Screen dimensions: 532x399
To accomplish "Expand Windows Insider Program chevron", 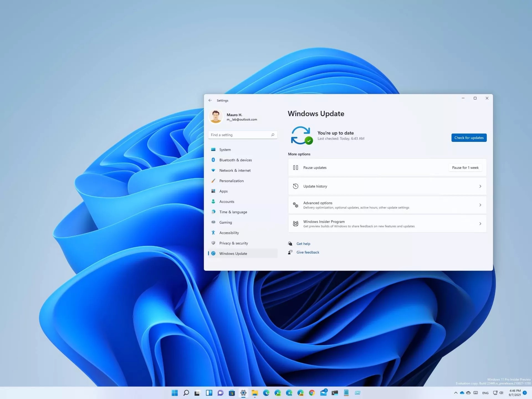I will point(480,224).
